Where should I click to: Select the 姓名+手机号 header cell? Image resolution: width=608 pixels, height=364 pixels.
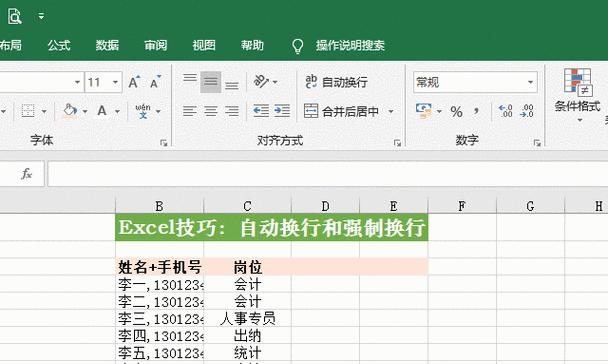tap(159, 267)
